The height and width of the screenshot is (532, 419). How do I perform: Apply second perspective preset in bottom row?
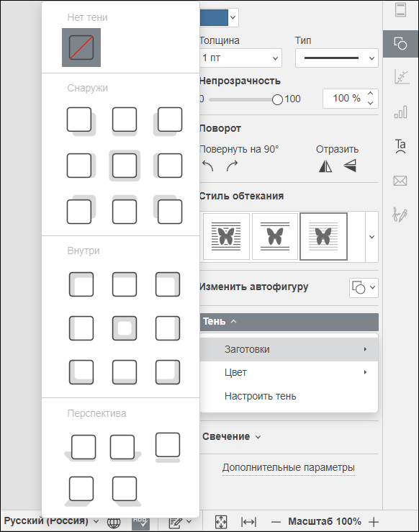click(x=125, y=491)
